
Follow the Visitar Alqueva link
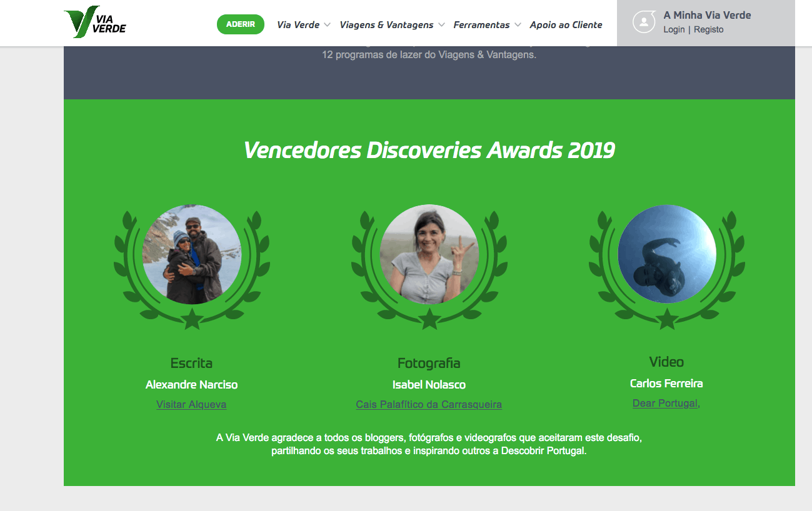tap(191, 404)
